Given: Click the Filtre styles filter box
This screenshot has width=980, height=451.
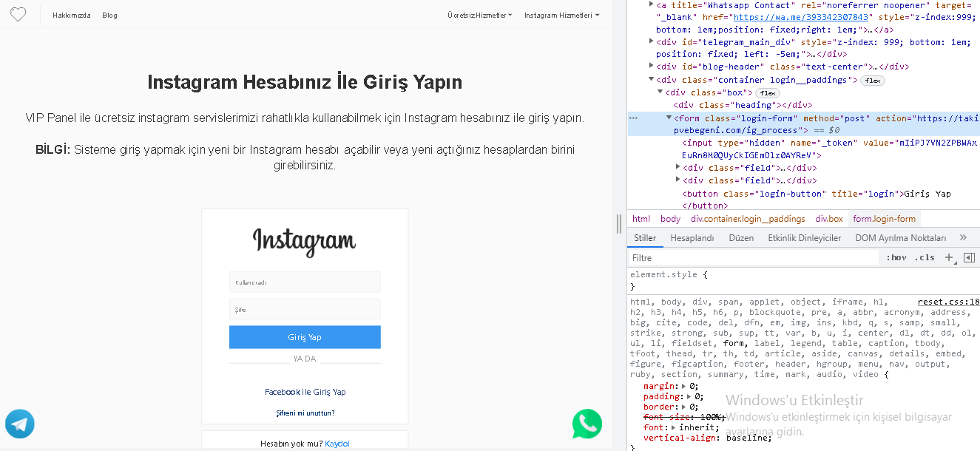Looking at the screenshot, I should pyautogui.click(x=753, y=258).
